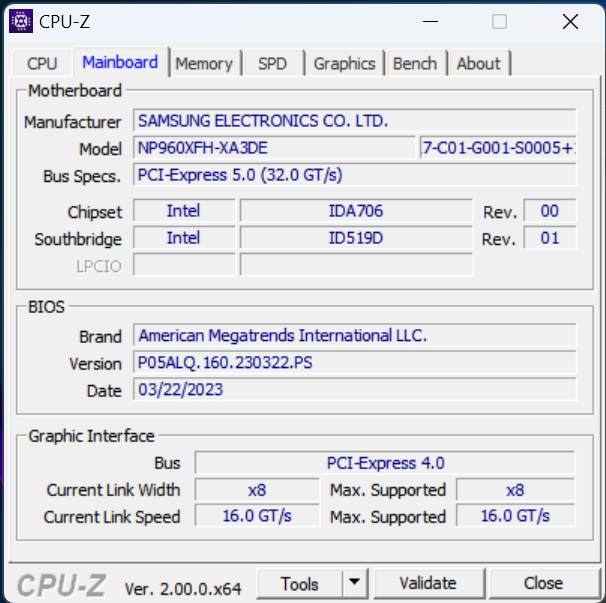Click the Graphic Interface Bus value PCI-Express 4.0

[385, 463]
